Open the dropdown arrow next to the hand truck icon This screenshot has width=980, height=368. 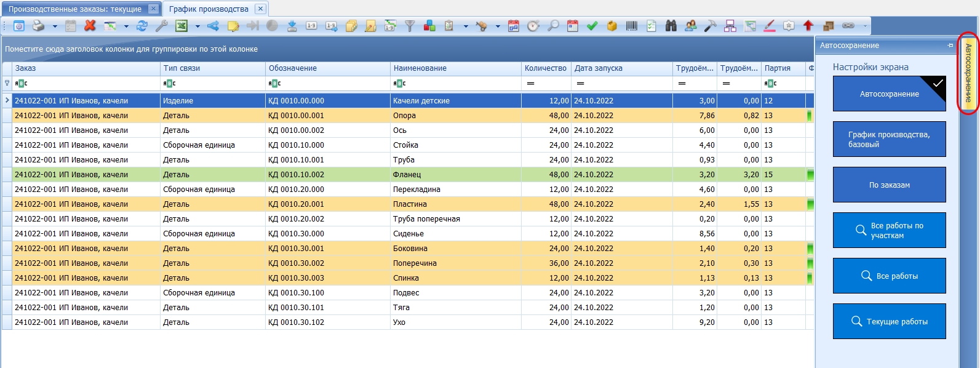[498, 26]
